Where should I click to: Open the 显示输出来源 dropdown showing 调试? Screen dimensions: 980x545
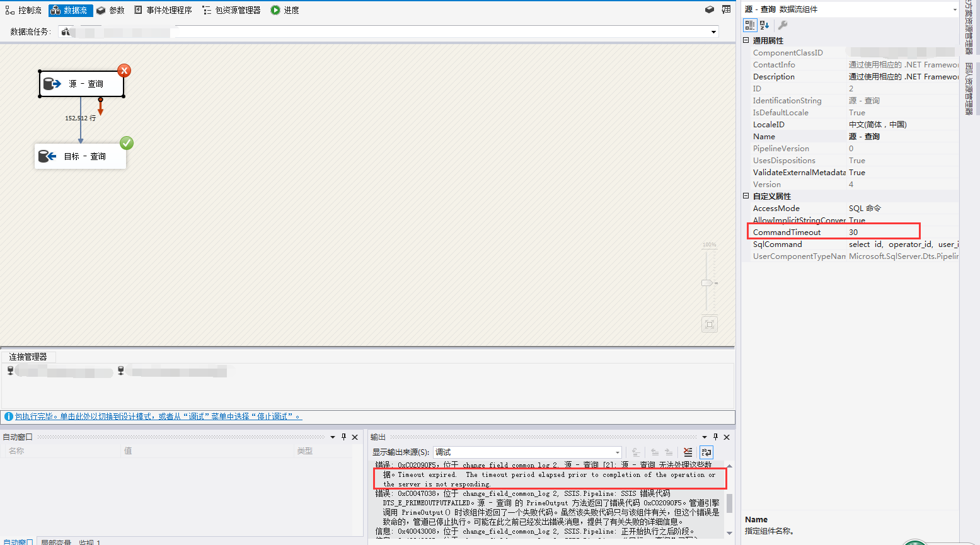[616, 452]
